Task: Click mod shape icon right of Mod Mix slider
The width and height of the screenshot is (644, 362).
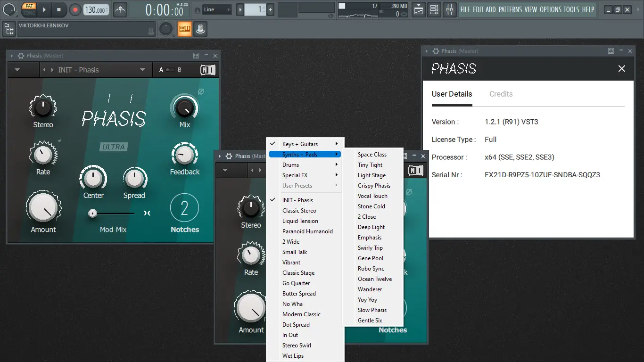Action: (x=147, y=214)
